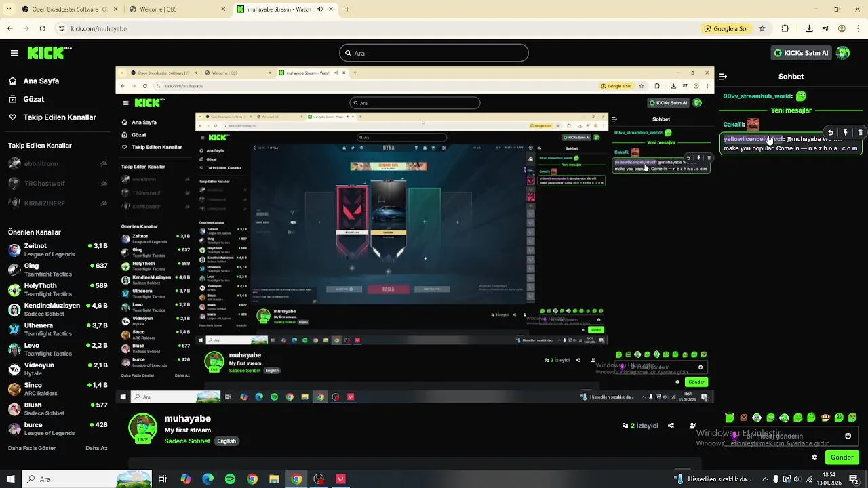The width and height of the screenshot is (868, 488).
Task: Click the top browser Google'a Sor button
Action: pos(726,28)
